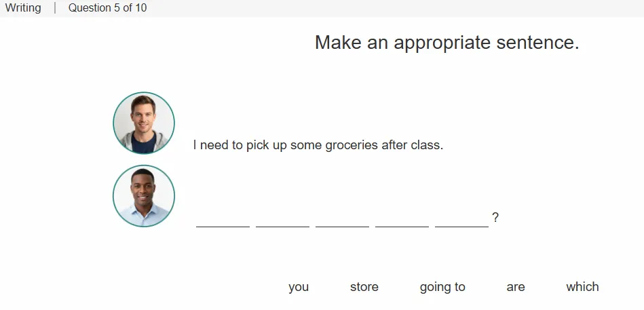Click the first blank in the answer line
Image resolution: width=644 pixels, height=310 pixels.
click(x=223, y=222)
